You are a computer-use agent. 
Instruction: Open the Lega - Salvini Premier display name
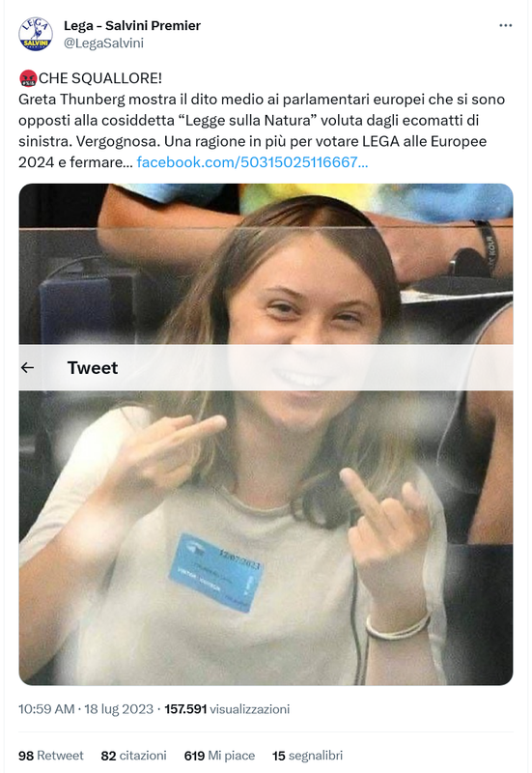coord(132,25)
